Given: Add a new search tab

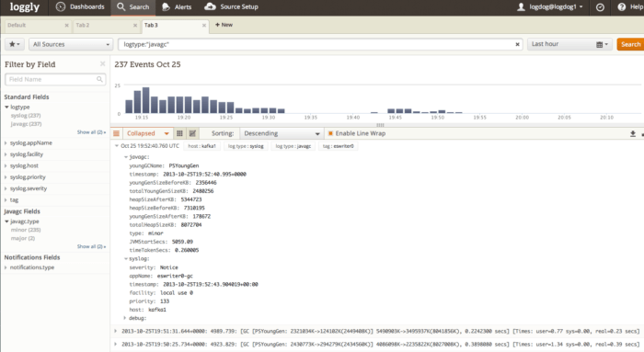Looking at the screenshot, I should point(224,25).
